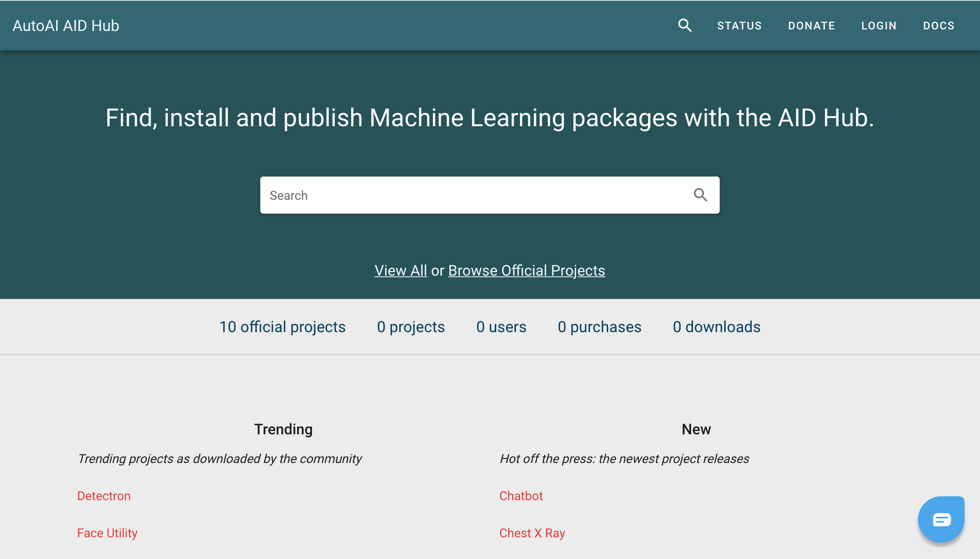Go to LOGIN in the navbar

(x=879, y=26)
